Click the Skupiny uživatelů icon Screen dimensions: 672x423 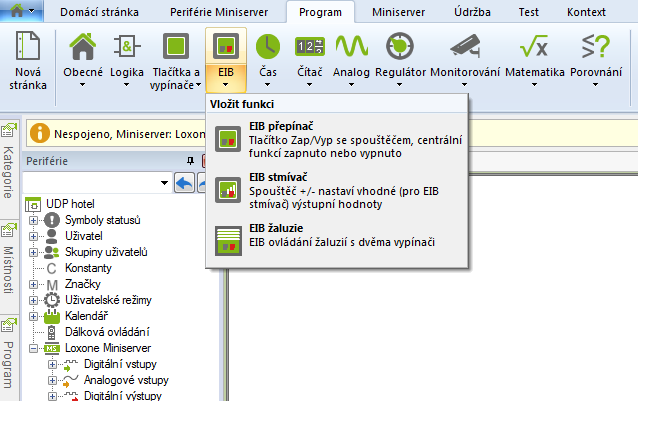(x=52, y=252)
